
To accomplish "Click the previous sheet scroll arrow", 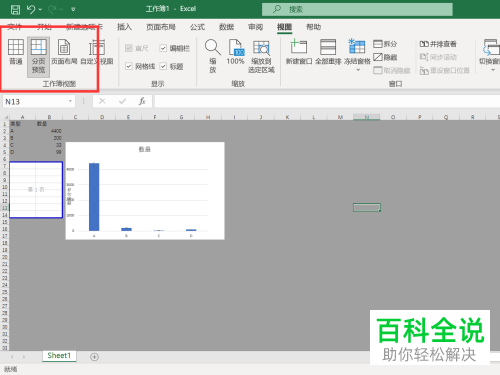I will (12, 357).
